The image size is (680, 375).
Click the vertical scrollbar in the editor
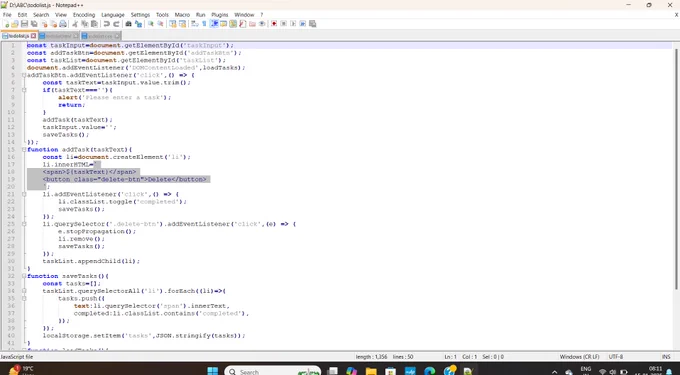click(x=676, y=169)
